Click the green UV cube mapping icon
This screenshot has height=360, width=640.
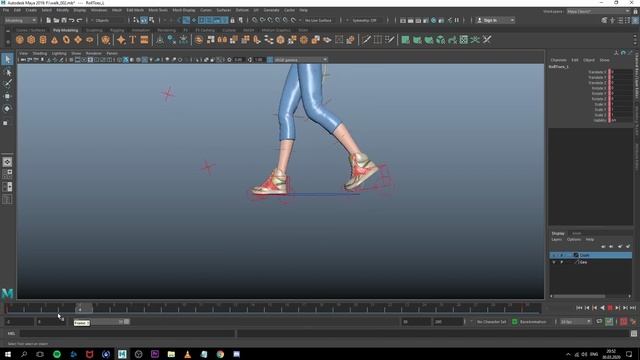[x=440, y=40]
